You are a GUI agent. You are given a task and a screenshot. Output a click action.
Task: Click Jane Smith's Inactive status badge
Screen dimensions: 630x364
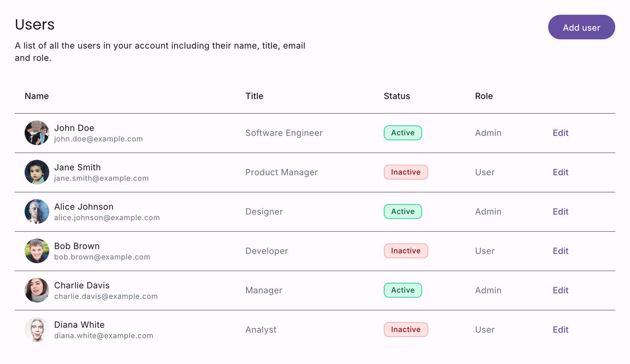[x=406, y=173]
